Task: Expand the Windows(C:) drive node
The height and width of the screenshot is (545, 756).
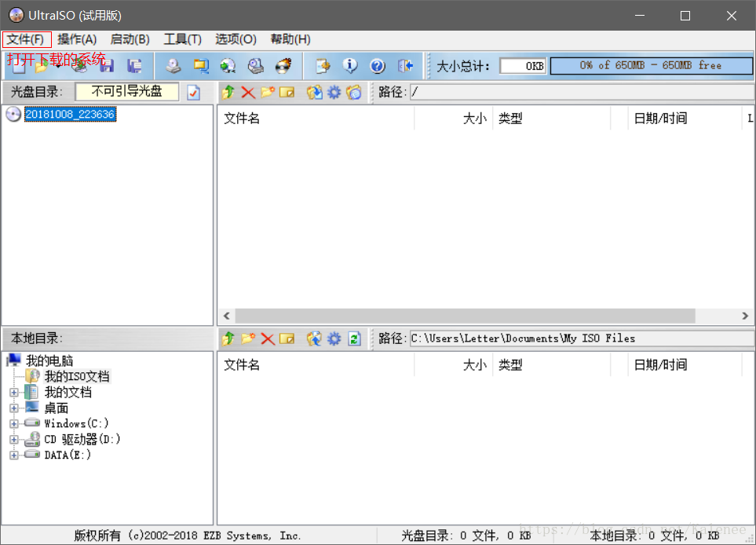Action: coord(14,424)
